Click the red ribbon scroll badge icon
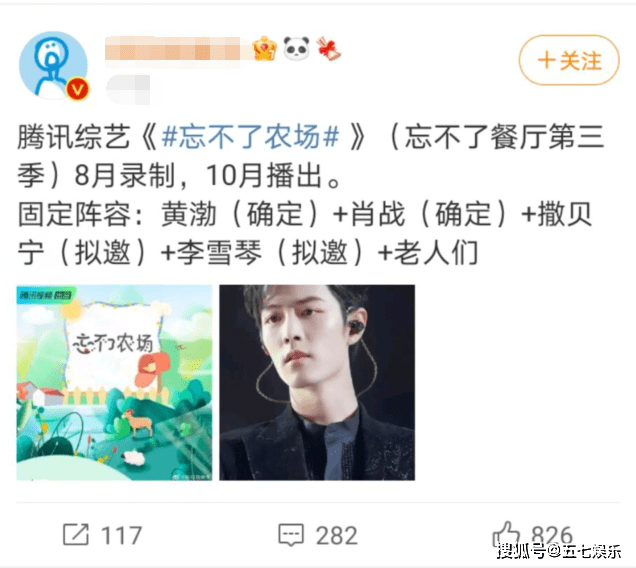The width and height of the screenshot is (636, 568). pos(329,49)
